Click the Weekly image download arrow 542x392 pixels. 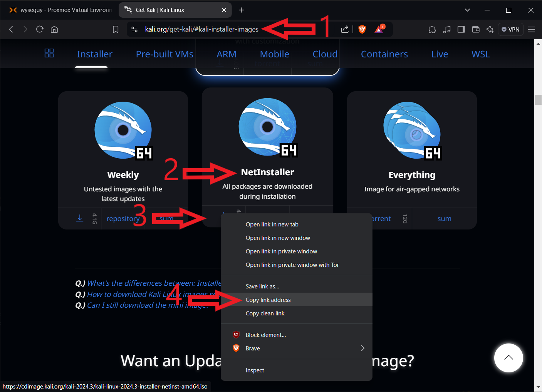(80, 218)
